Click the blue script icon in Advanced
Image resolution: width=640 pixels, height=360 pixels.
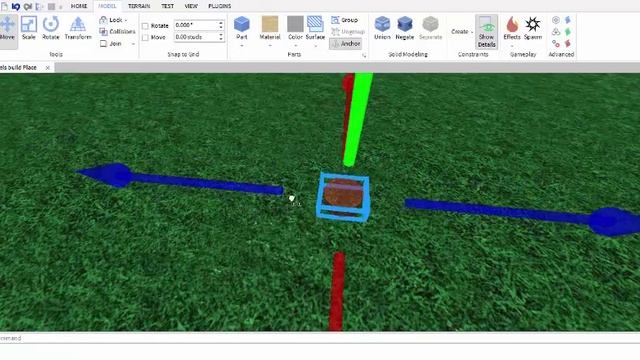point(567,20)
